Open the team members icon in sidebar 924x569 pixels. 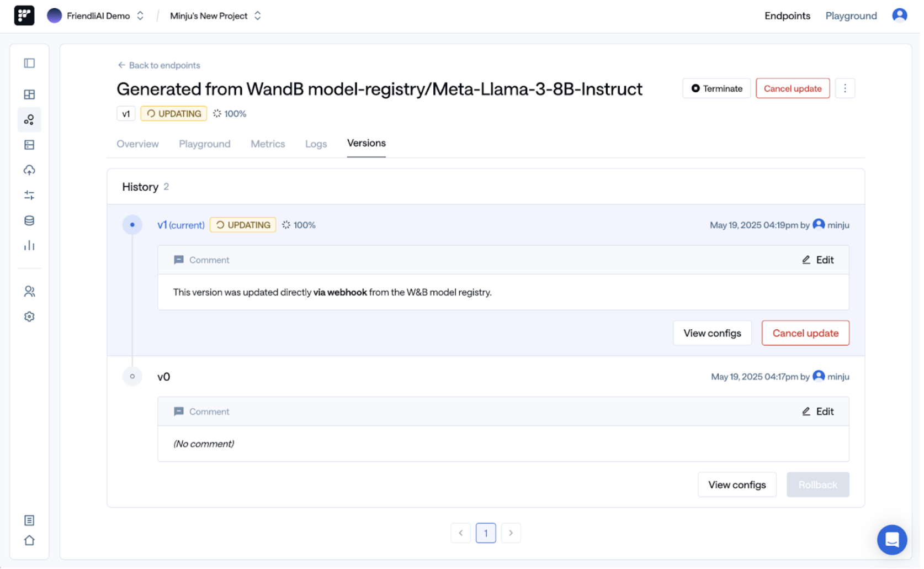point(29,291)
